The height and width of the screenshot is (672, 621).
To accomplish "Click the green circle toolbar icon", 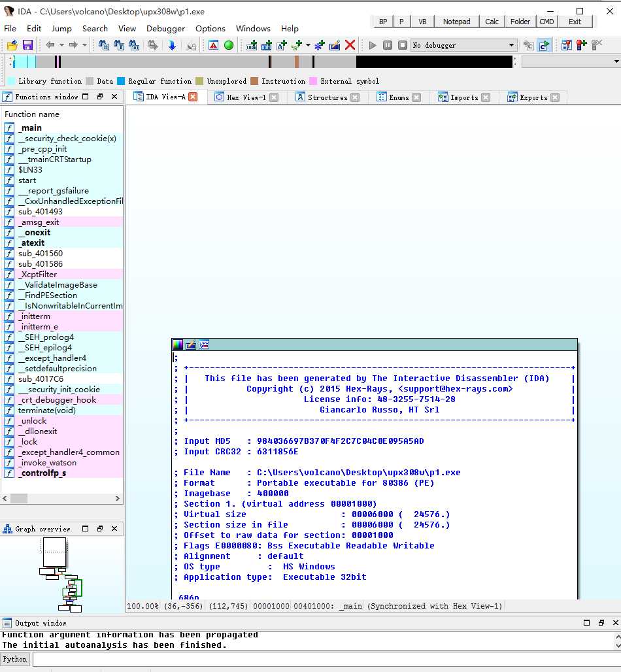I will [229, 45].
